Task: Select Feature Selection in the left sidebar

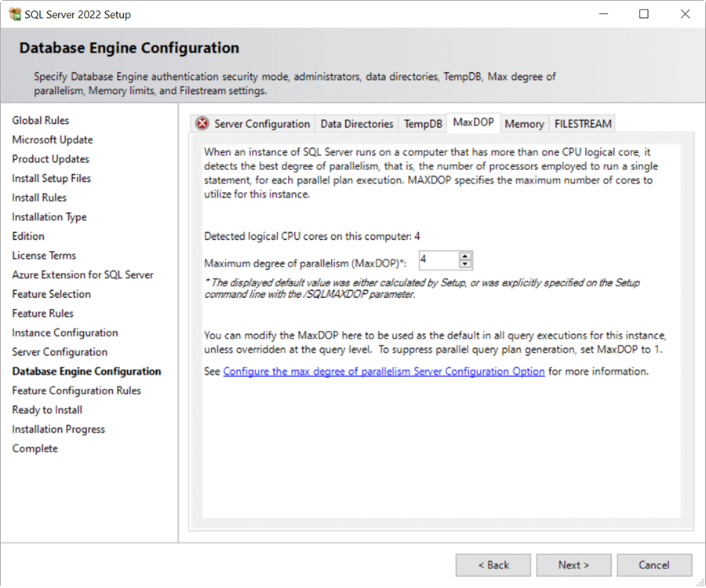Action: click(51, 293)
